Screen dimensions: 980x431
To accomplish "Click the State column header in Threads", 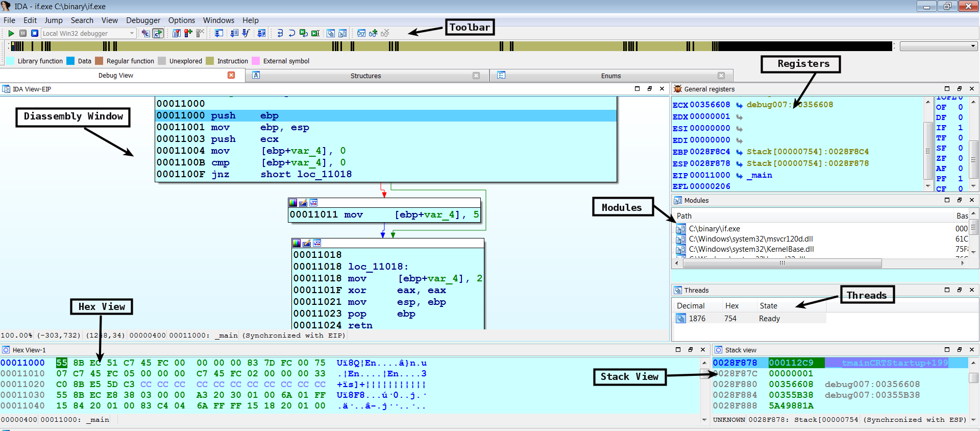I will click(768, 306).
